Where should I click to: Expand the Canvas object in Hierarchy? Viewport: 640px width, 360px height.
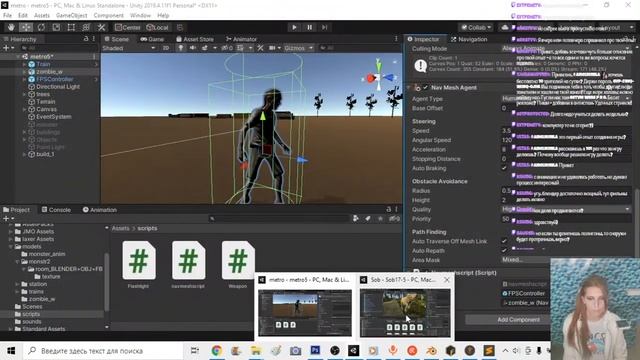[24, 109]
